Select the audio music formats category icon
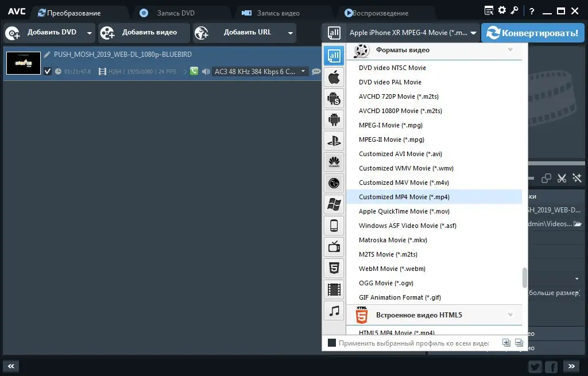This screenshot has width=588, height=376. [334, 311]
